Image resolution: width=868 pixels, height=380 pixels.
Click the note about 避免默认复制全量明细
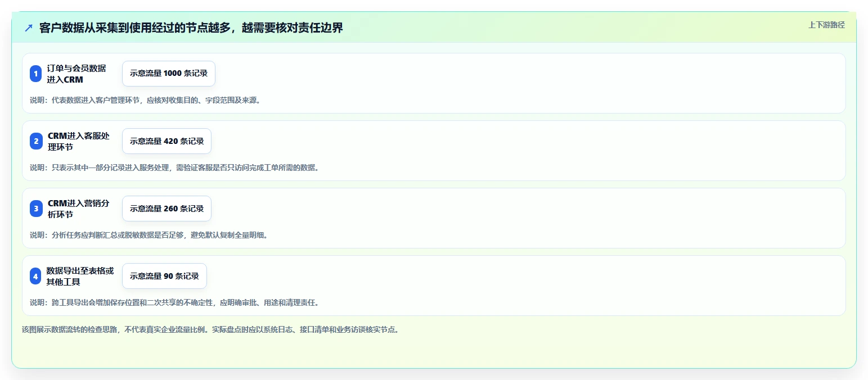click(x=149, y=235)
